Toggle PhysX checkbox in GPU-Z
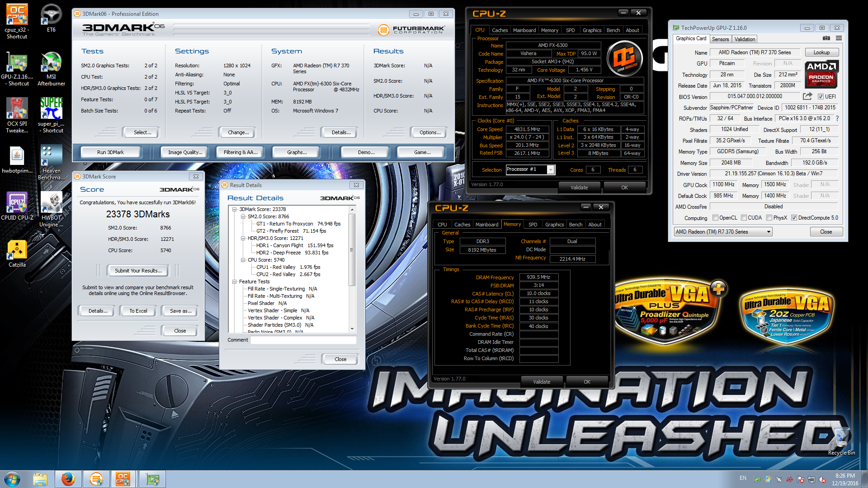This screenshot has width=868, height=488. [x=769, y=218]
